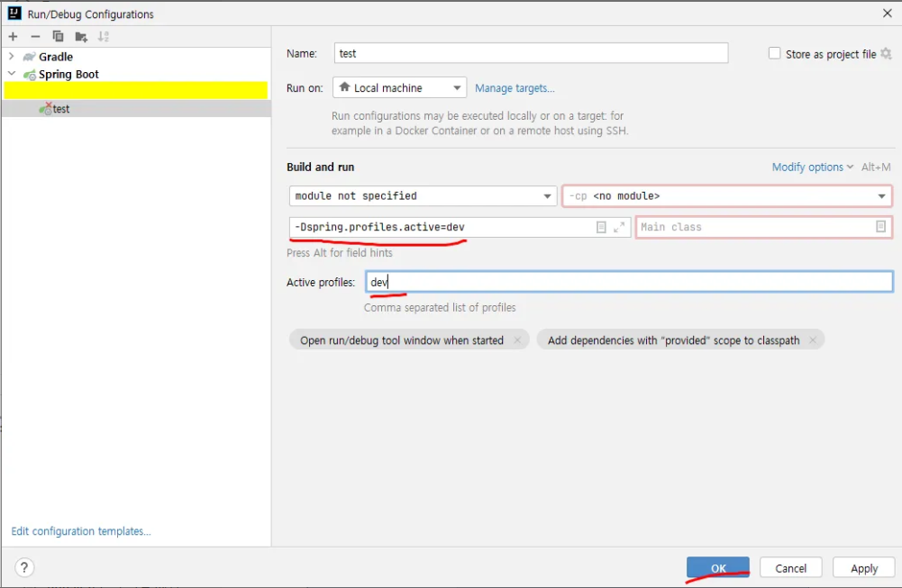
Task: Click the Apply button
Action: click(x=863, y=568)
